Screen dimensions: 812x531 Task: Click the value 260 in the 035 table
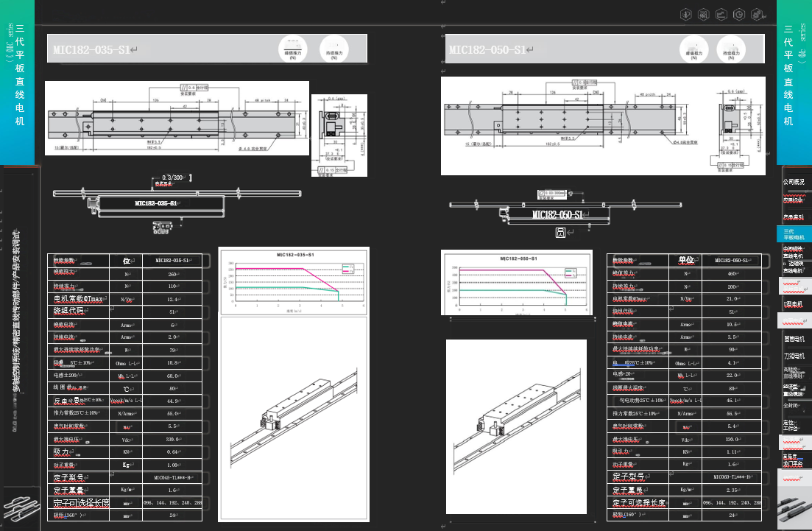point(172,274)
